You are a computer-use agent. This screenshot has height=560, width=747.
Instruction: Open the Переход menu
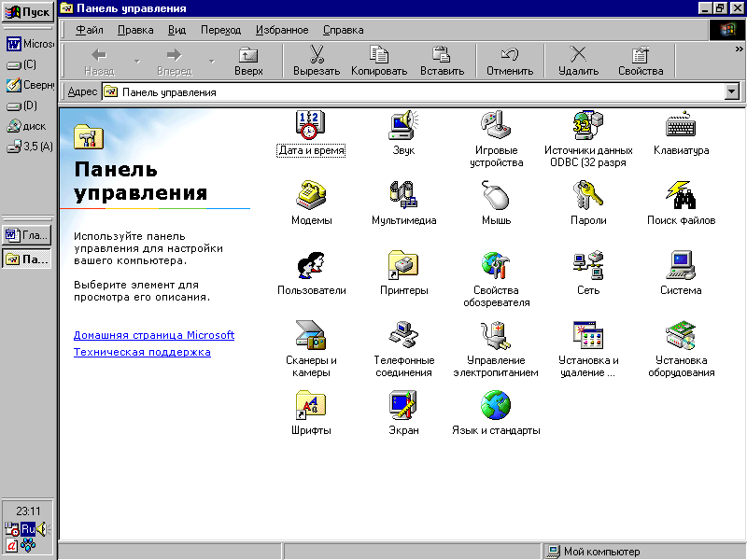tap(220, 30)
